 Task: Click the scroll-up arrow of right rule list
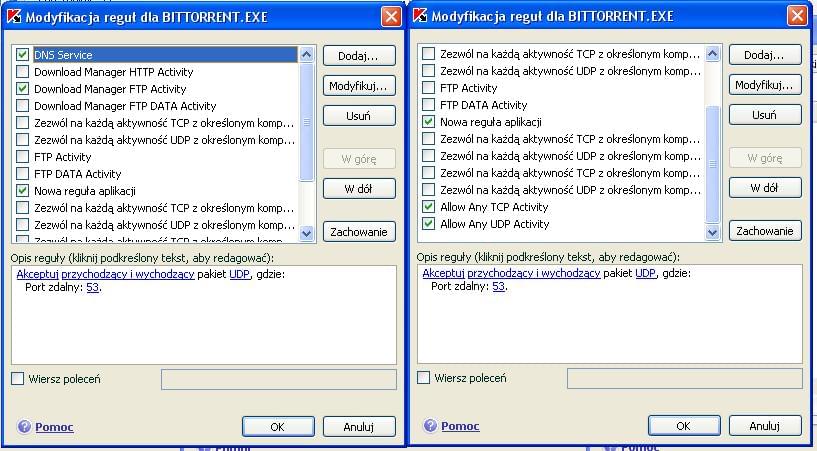pos(713,53)
